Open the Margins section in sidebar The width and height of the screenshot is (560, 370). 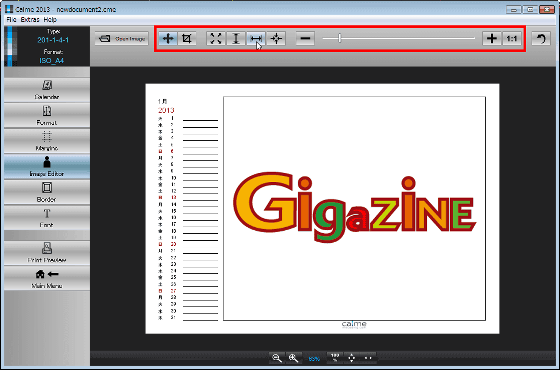point(47,141)
